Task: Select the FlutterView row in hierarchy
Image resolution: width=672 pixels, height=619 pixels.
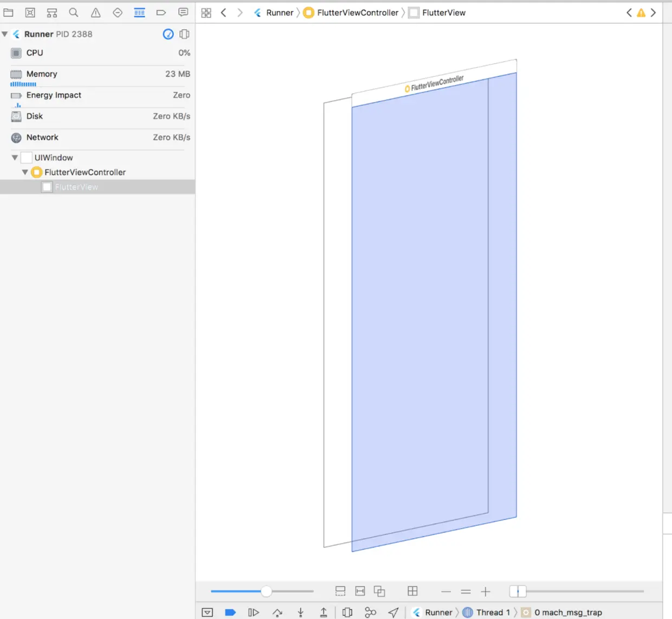Action: pos(98,187)
